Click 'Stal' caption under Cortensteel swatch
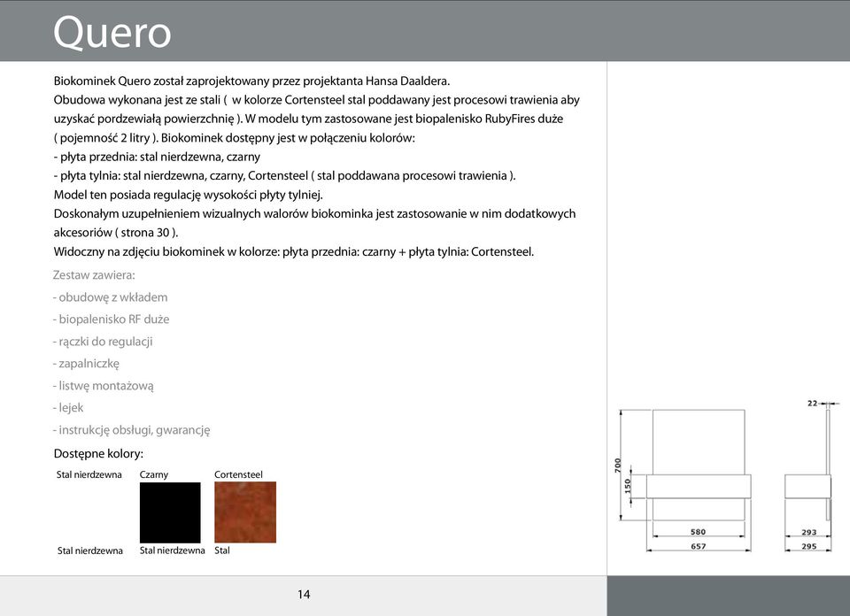The image size is (850, 616). click(221, 551)
